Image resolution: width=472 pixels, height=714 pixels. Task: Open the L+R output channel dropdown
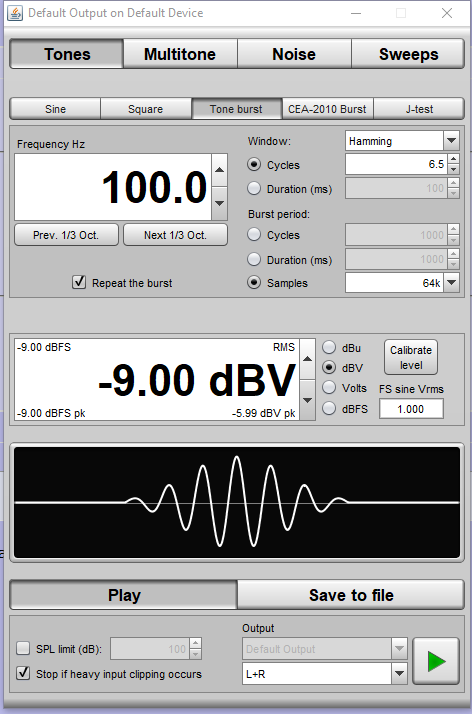click(399, 674)
